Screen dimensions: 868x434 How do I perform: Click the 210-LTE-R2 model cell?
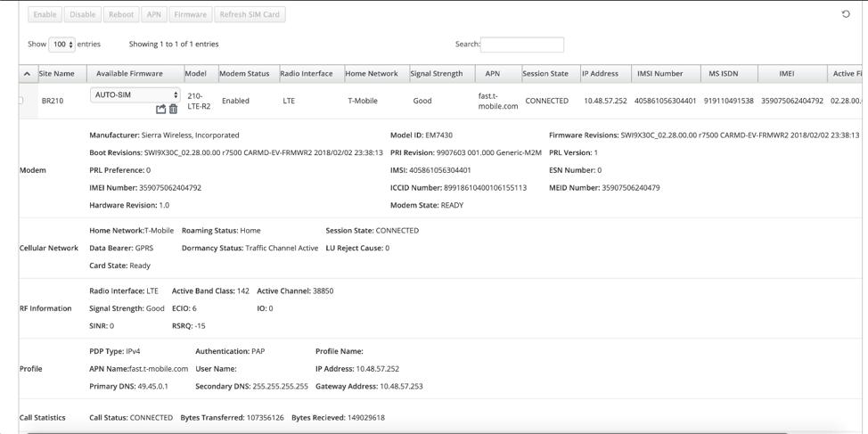coord(199,102)
